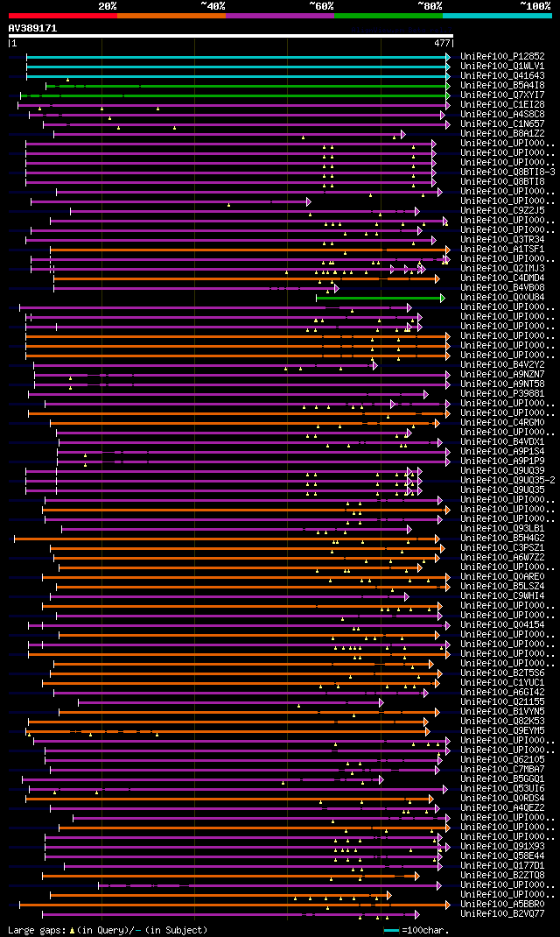The width and height of the screenshot is (560, 937).
Task: Select the UniRef100_Q0ARE0 label
Action: (502, 577)
